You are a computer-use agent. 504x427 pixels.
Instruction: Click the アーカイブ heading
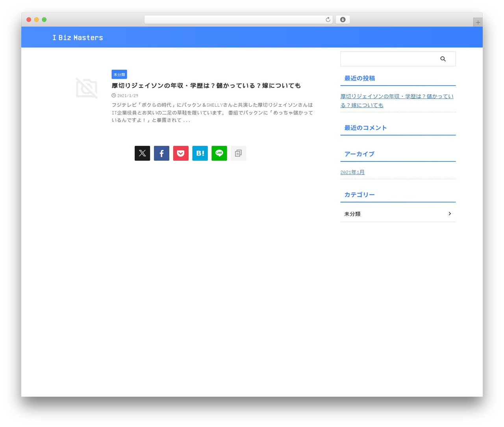pos(359,154)
